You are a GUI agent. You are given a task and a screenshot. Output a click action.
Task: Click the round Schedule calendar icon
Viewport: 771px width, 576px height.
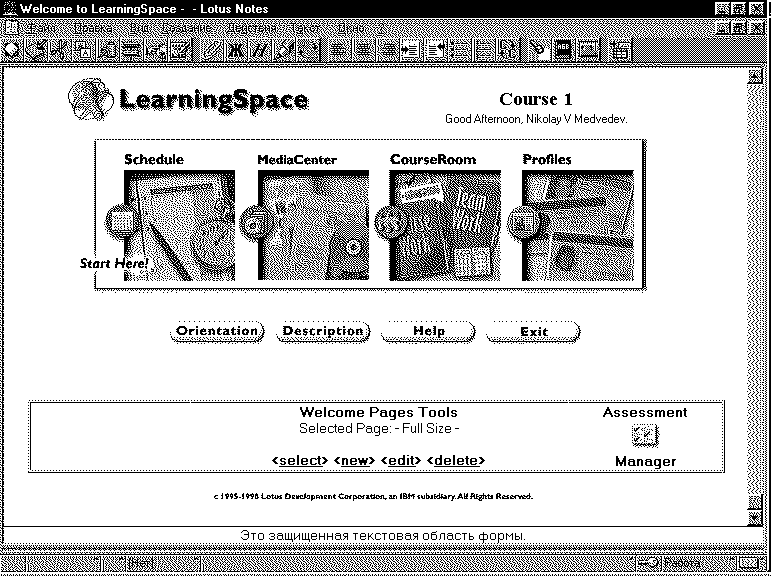[120, 221]
